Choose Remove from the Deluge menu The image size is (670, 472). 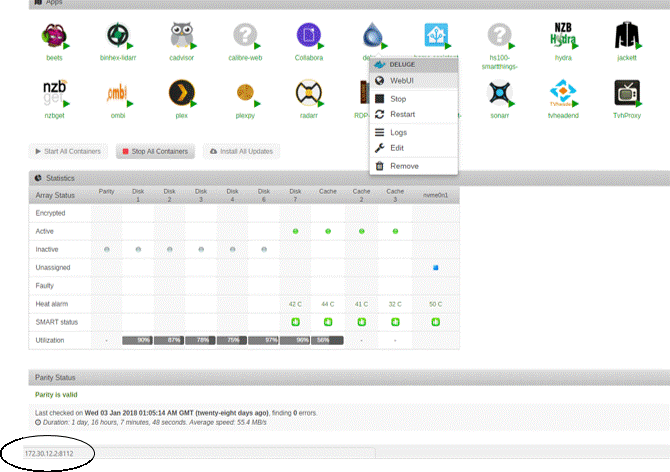tap(414, 166)
